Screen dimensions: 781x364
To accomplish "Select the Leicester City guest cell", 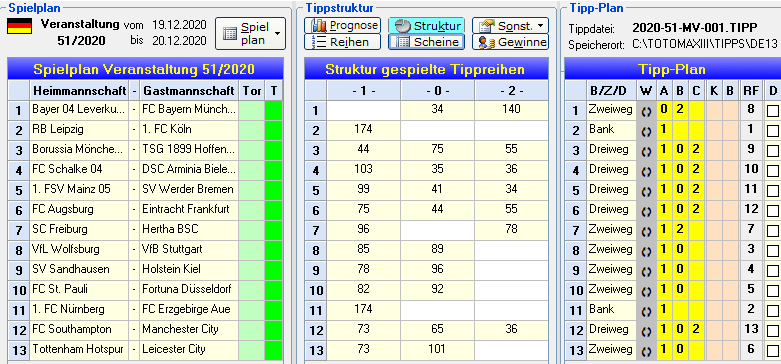I will 189,350.
